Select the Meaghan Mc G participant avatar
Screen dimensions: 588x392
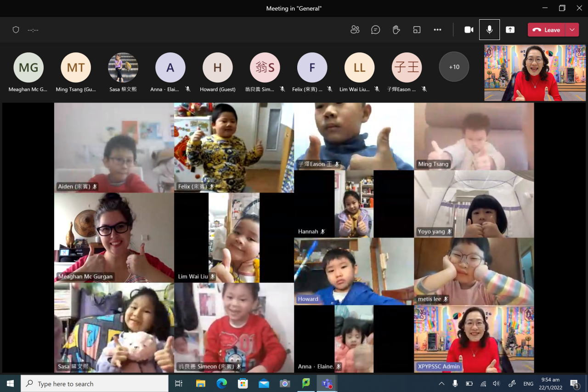[x=28, y=68]
